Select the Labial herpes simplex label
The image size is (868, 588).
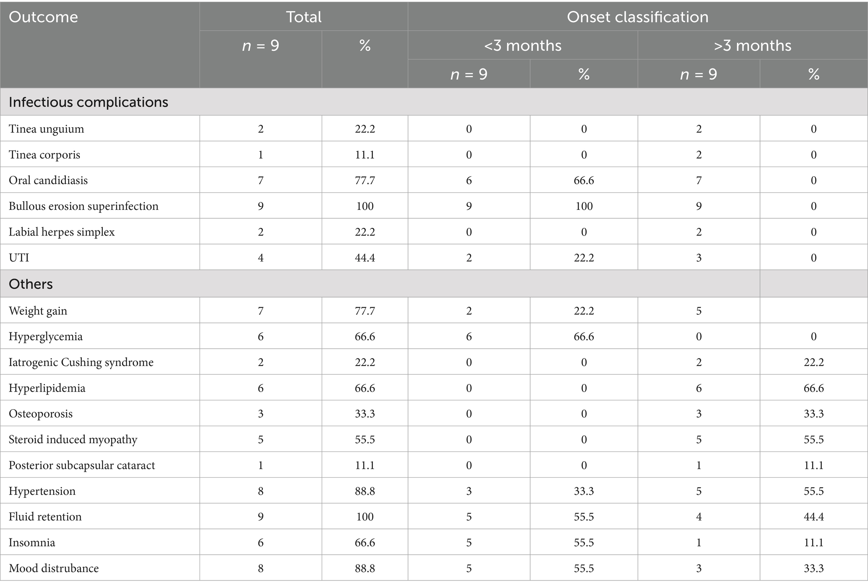pyautogui.click(x=62, y=232)
